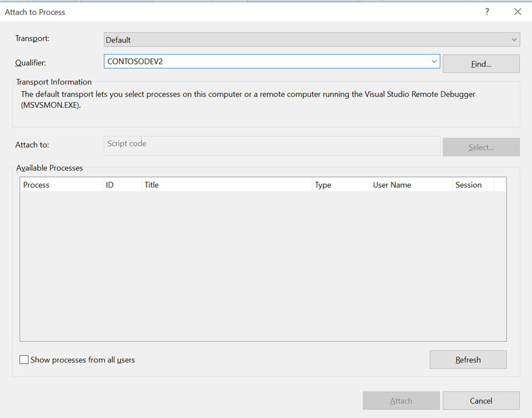The height and width of the screenshot is (418, 532).
Task: Click the Attach button
Action: (x=401, y=400)
